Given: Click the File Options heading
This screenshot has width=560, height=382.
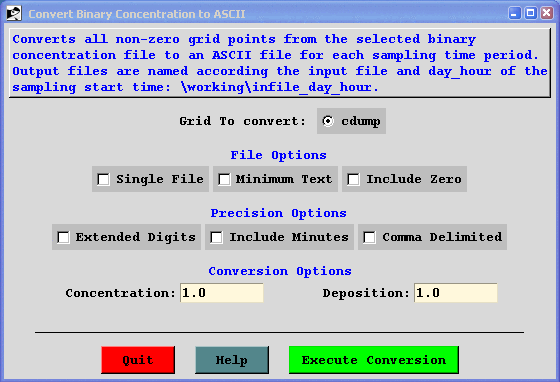Looking at the screenshot, I should [x=279, y=155].
